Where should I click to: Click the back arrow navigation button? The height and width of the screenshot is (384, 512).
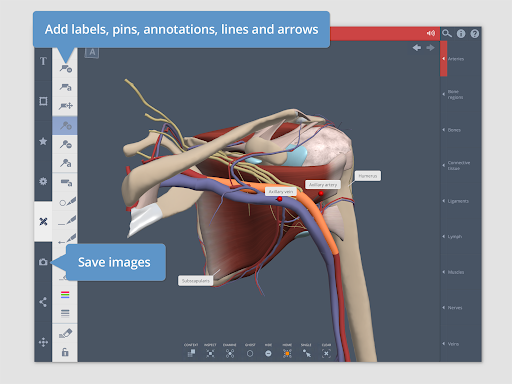417,48
